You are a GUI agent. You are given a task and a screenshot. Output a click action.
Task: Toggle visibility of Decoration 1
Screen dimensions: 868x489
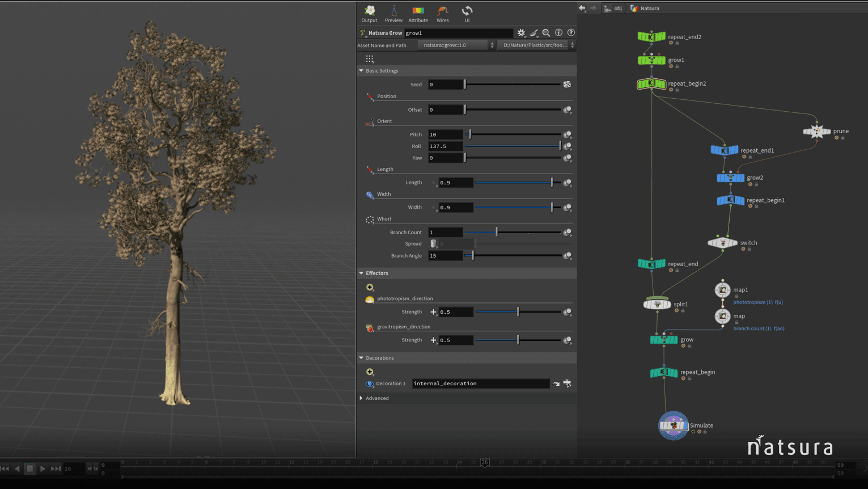(x=370, y=383)
